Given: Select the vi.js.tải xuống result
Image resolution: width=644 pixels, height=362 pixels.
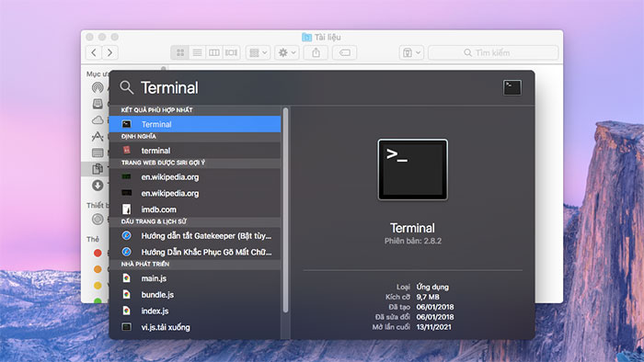Looking at the screenshot, I should point(195,327).
